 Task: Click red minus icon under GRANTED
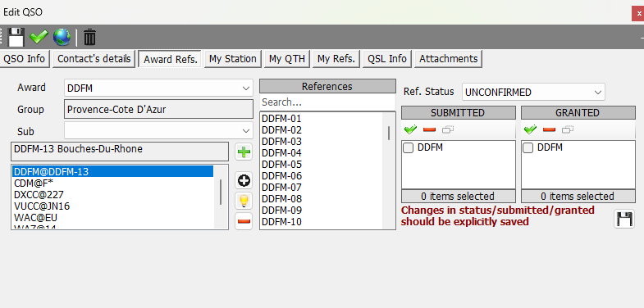click(x=549, y=129)
